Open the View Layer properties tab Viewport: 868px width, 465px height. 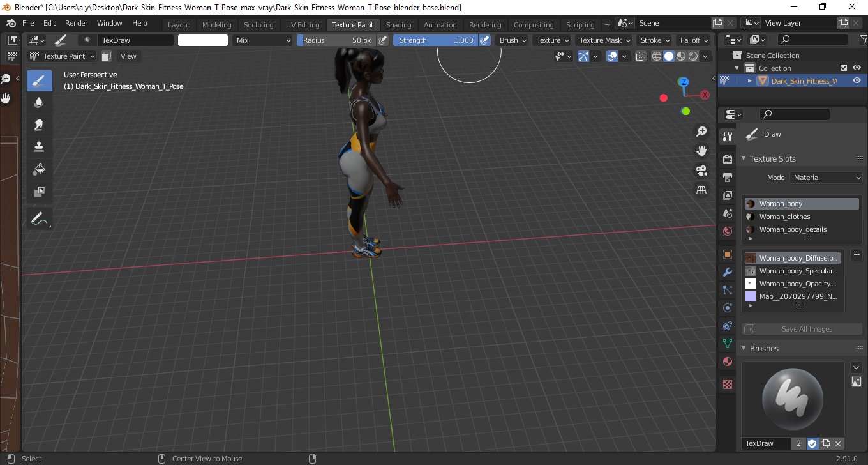[x=727, y=195]
